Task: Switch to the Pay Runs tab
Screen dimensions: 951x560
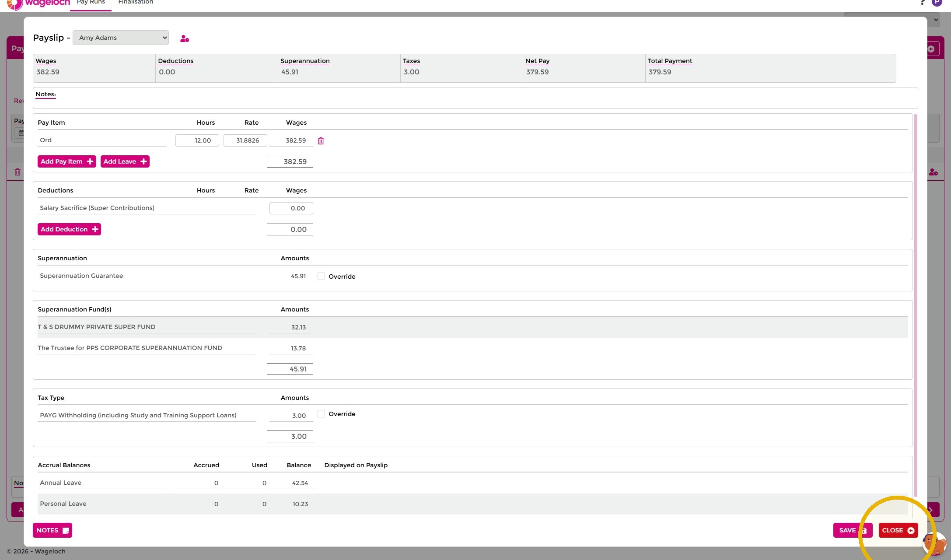Action: (91, 3)
